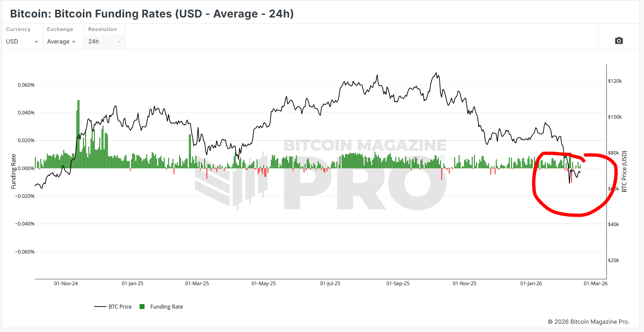Click the green Funding Rate legend swatch
This screenshot has height=332, width=644.
coord(142,307)
